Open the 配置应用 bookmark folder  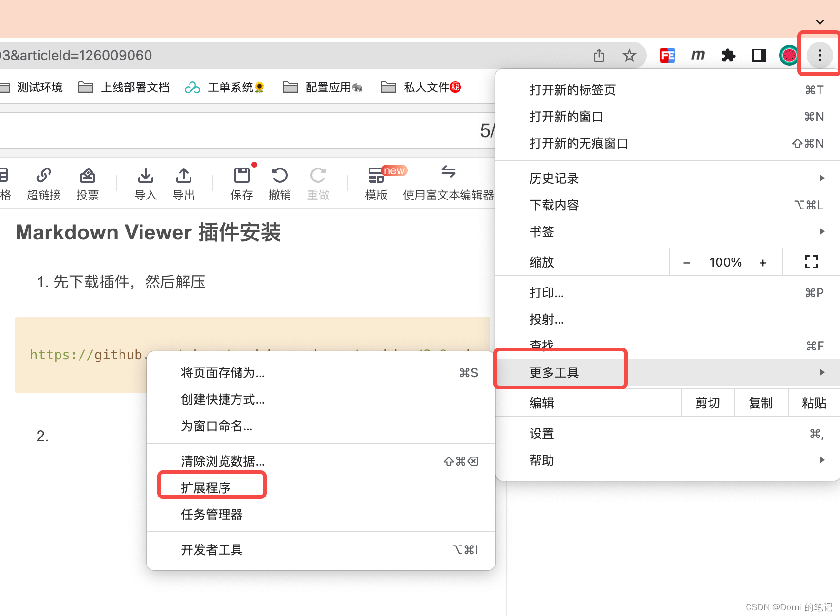[x=323, y=88]
